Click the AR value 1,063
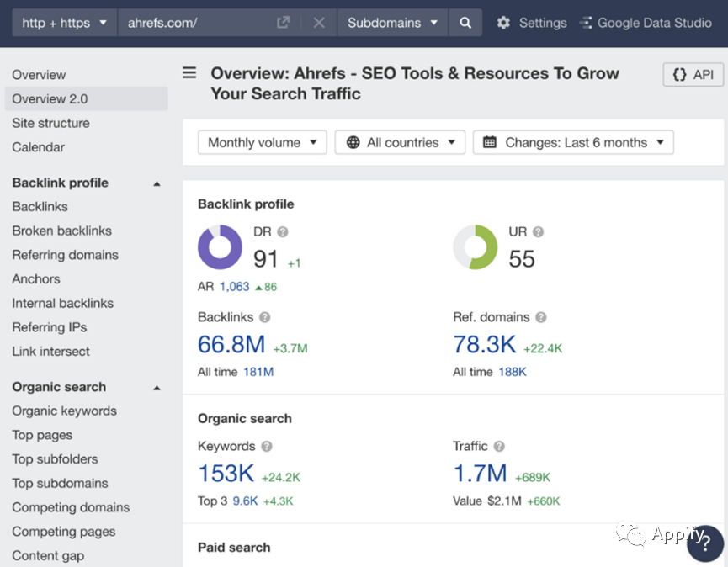728x567 pixels. click(235, 287)
